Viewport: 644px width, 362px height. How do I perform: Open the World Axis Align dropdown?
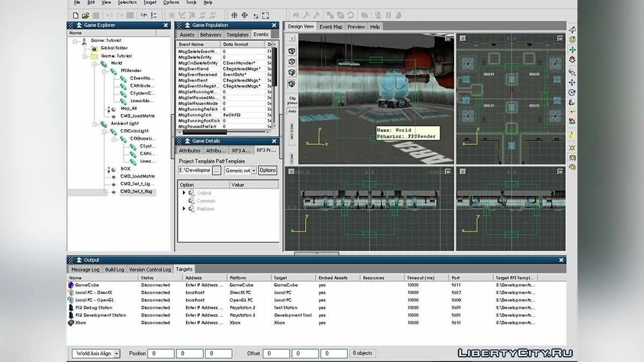pos(116,353)
